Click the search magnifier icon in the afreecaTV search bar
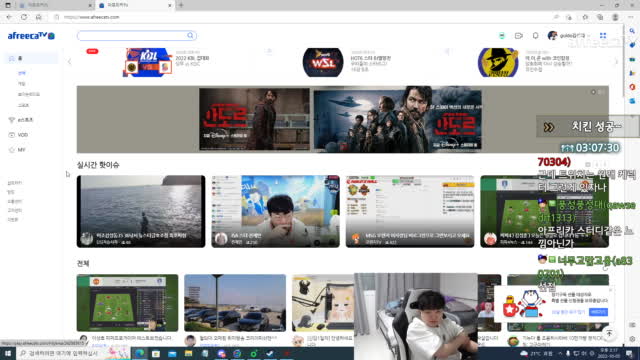Screen dimensions: 640x360 190,36
